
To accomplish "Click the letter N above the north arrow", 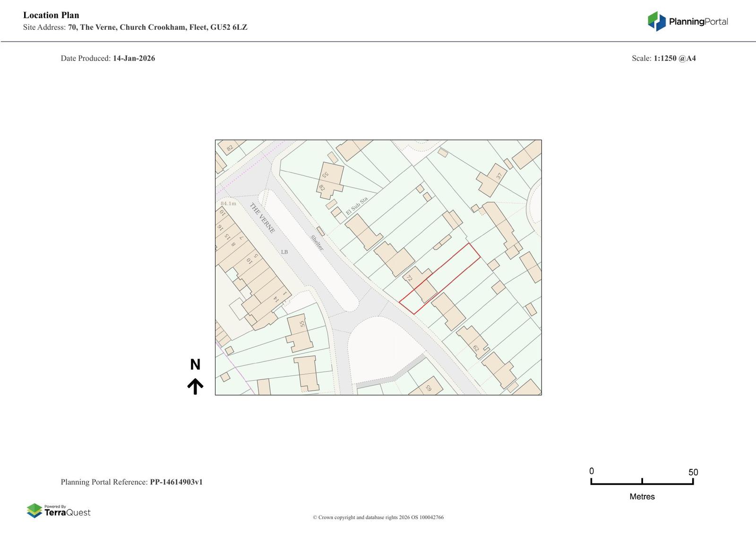I will pos(195,364).
